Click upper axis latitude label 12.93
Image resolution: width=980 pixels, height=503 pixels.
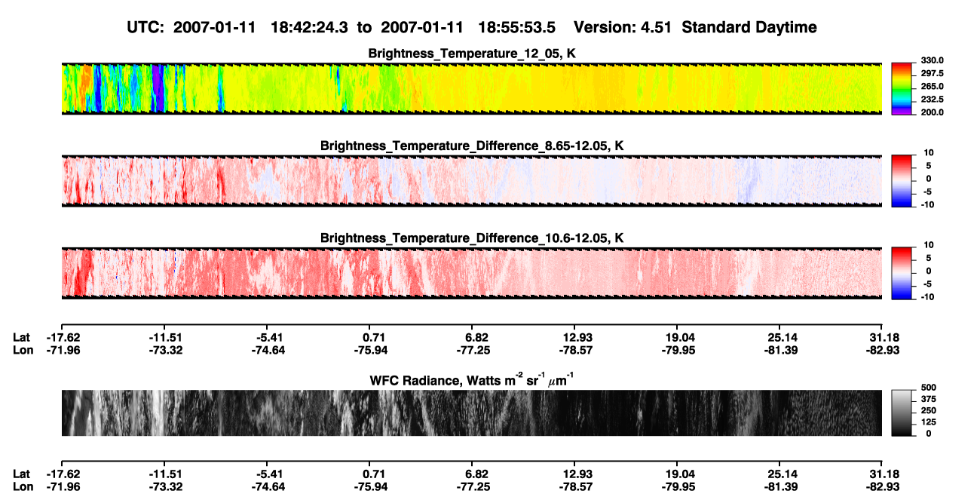pos(574,337)
